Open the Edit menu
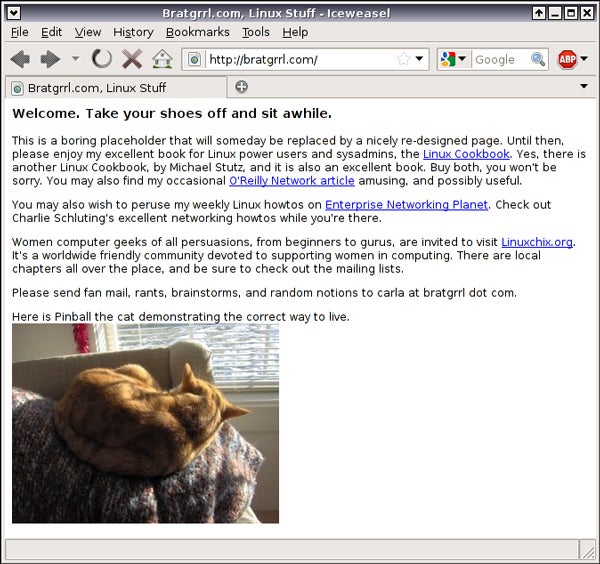 click(x=51, y=32)
